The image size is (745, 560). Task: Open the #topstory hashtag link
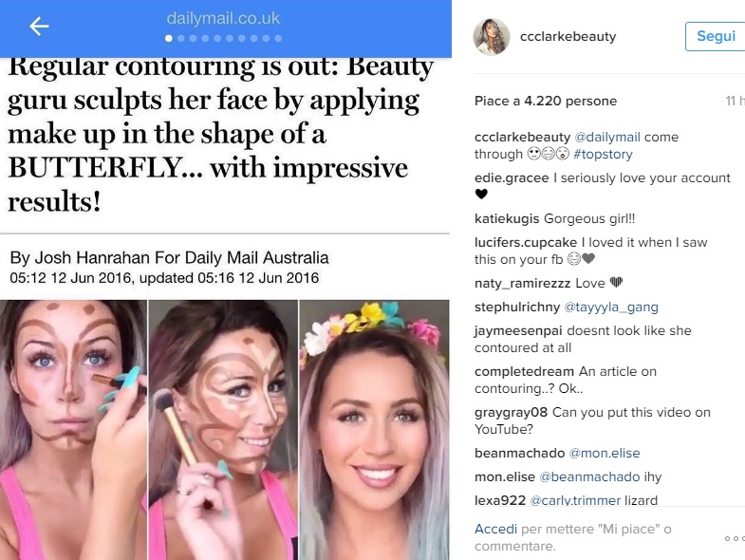603,154
